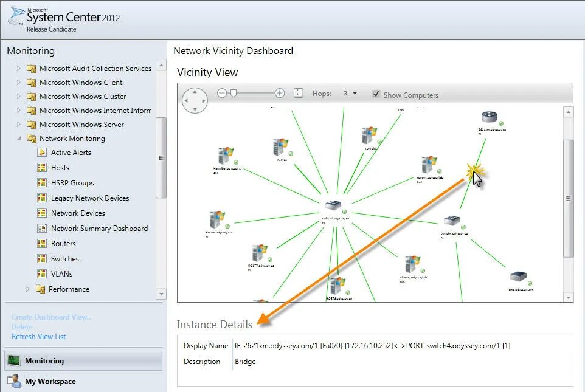Select the Hector.odyssey.com server node
The width and height of the screenshot is (585, 392).
point(216,219)
